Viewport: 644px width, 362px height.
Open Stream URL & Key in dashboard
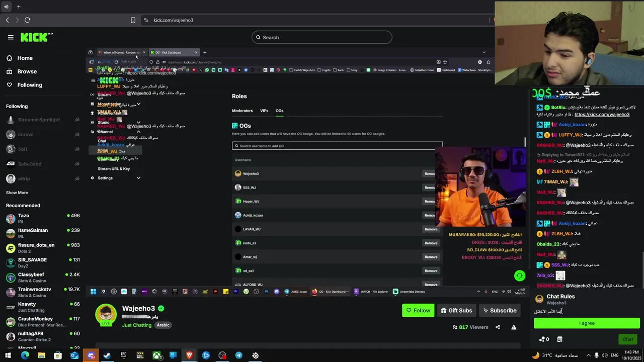click(114, 169)
